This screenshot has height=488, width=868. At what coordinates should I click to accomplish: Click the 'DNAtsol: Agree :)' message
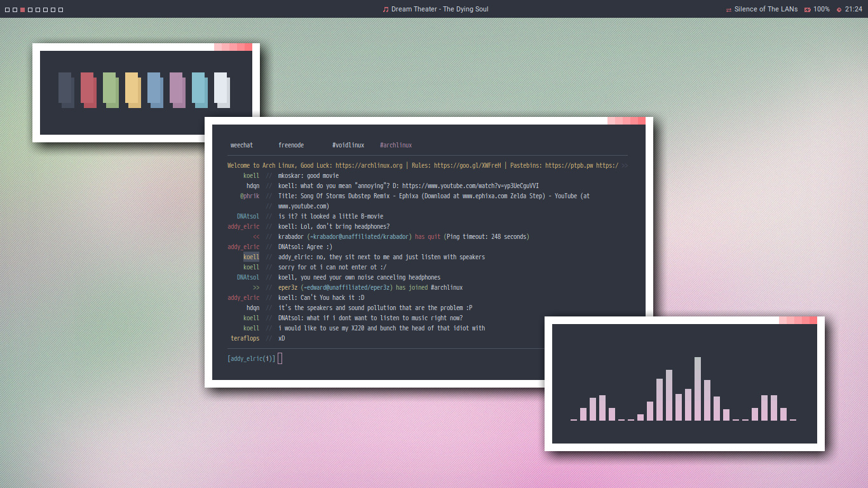(x=305, y=247)
